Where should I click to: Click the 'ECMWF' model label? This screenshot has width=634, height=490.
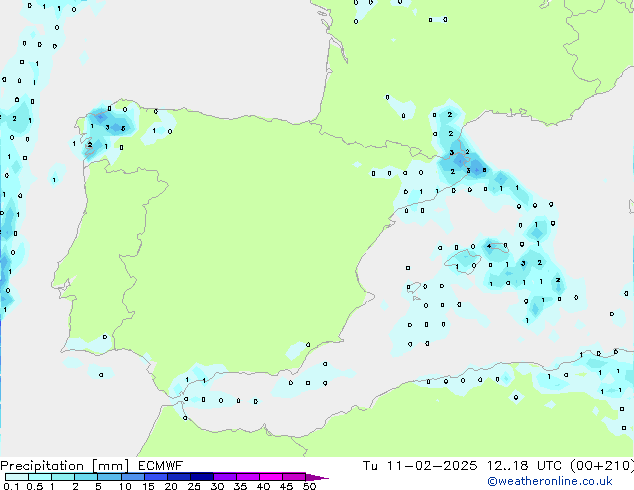(161, 466)
